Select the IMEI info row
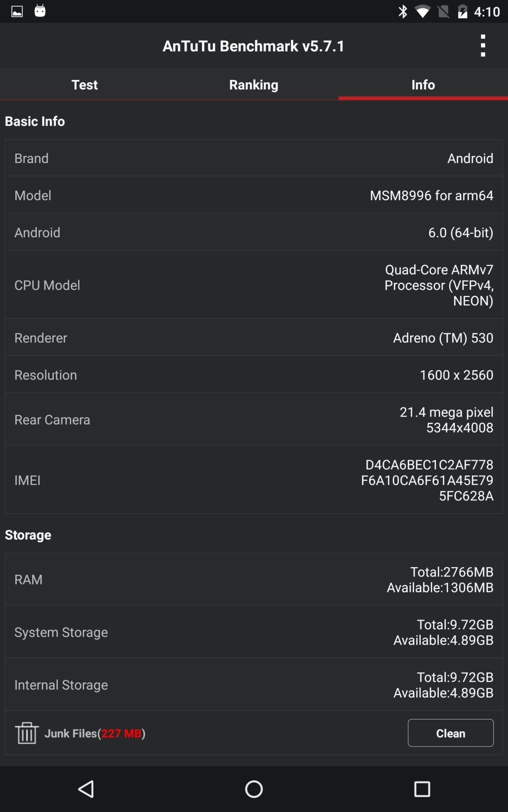 [254, 480]
